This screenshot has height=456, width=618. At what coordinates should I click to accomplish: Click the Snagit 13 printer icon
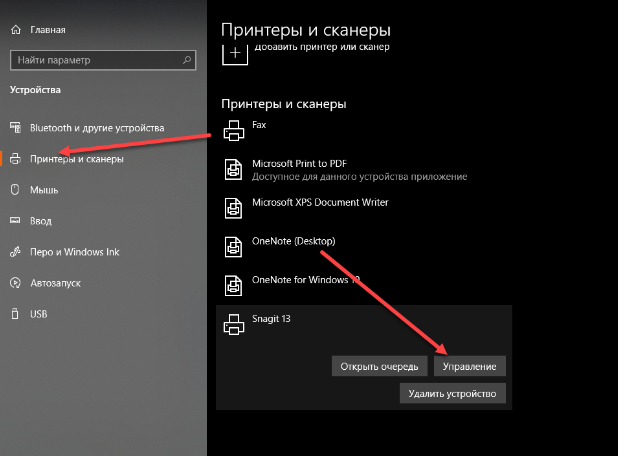(x=234, y=324)
